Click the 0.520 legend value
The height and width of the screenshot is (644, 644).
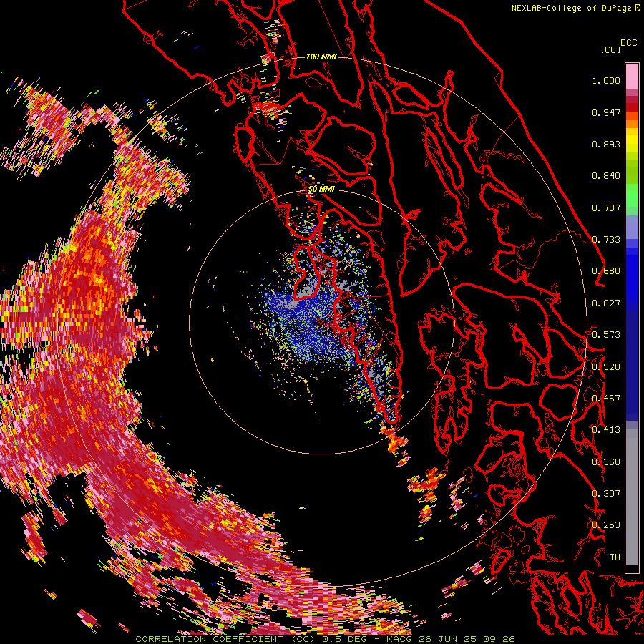coord(606,367)
